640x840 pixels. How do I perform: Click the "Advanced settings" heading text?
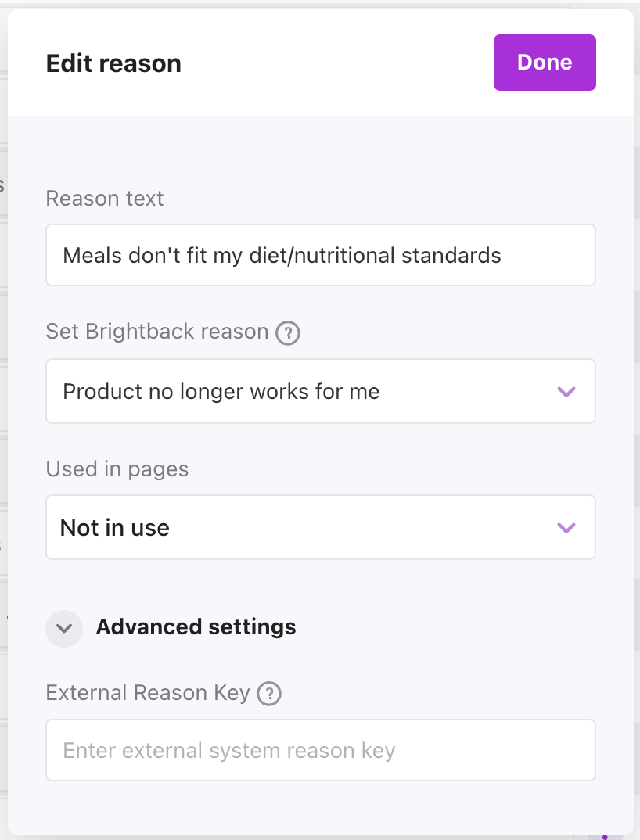pyautogui.click(x=196, y=627)
